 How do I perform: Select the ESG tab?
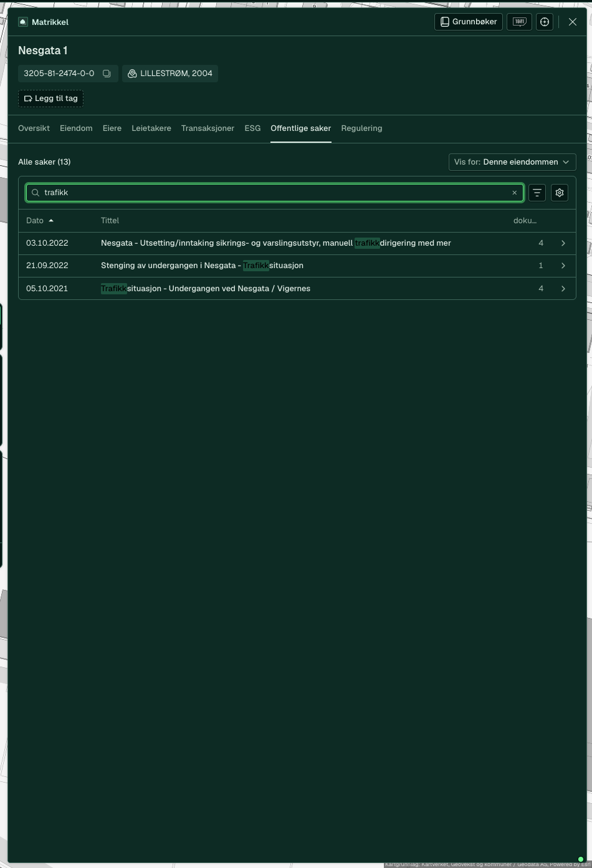coord(252,128)
